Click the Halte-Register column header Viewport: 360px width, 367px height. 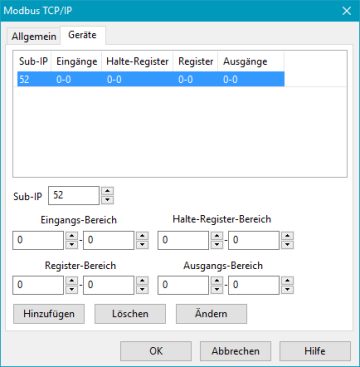pos(137,62)
